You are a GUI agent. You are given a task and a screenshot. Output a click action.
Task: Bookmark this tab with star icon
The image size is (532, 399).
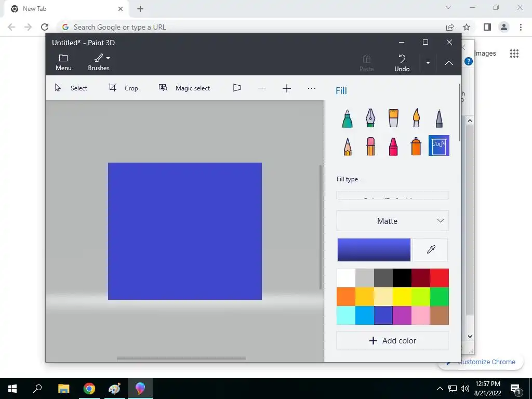(x=467, y=27)
